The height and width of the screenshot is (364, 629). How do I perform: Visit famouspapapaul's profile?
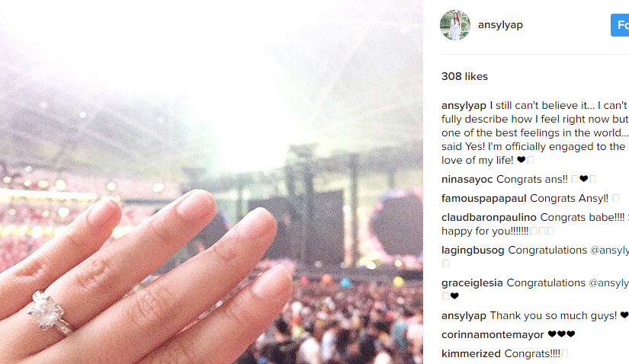point(484,199)
